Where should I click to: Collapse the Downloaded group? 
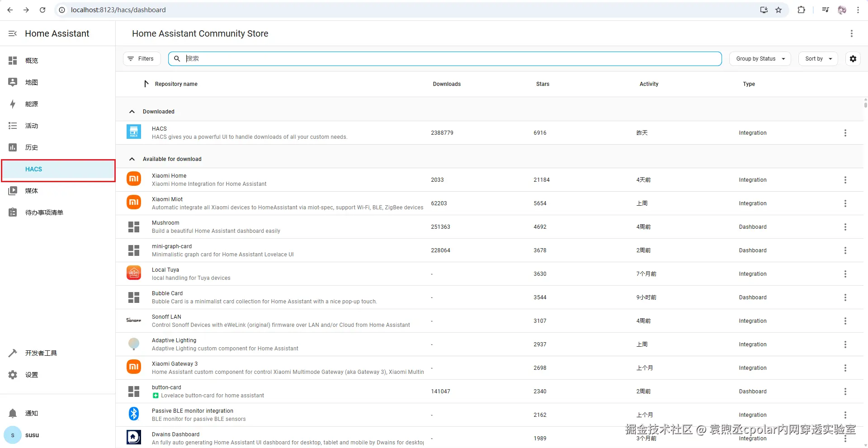coord(132,112)
